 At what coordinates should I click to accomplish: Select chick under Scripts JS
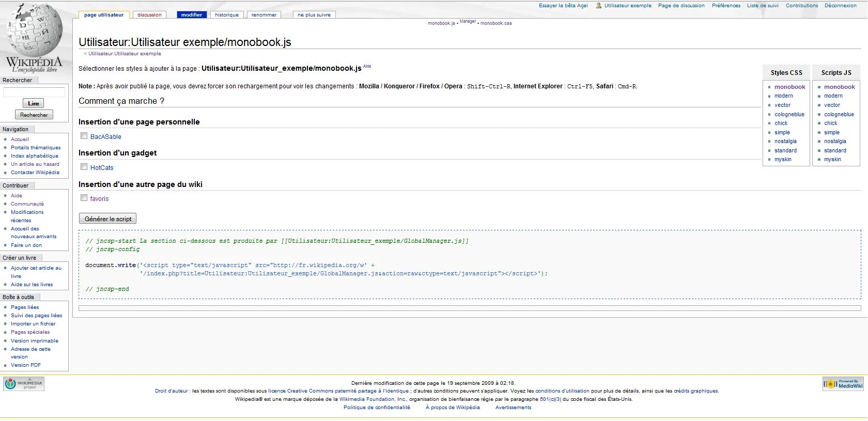[830, 123]
